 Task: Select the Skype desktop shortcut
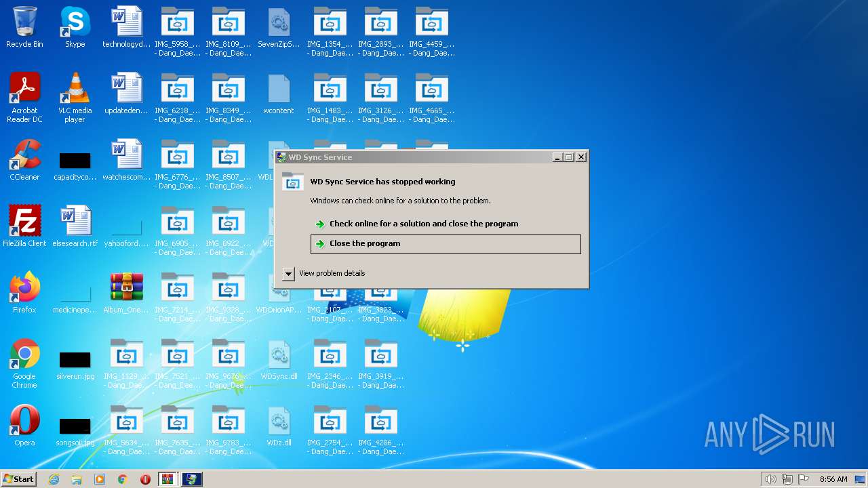coord(75,28)
